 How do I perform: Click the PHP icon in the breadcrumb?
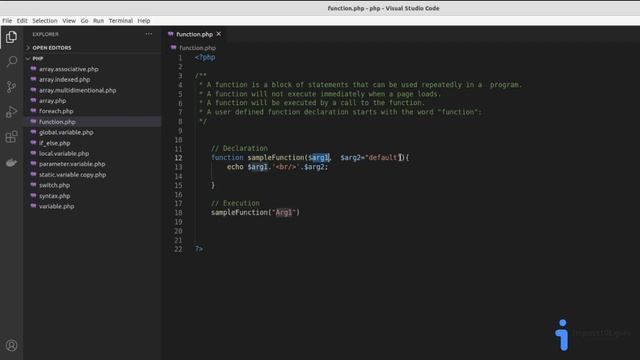173,47
